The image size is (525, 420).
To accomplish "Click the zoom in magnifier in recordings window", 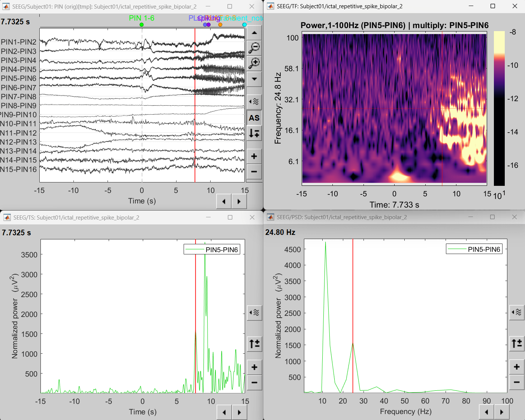I will [254, 63].
